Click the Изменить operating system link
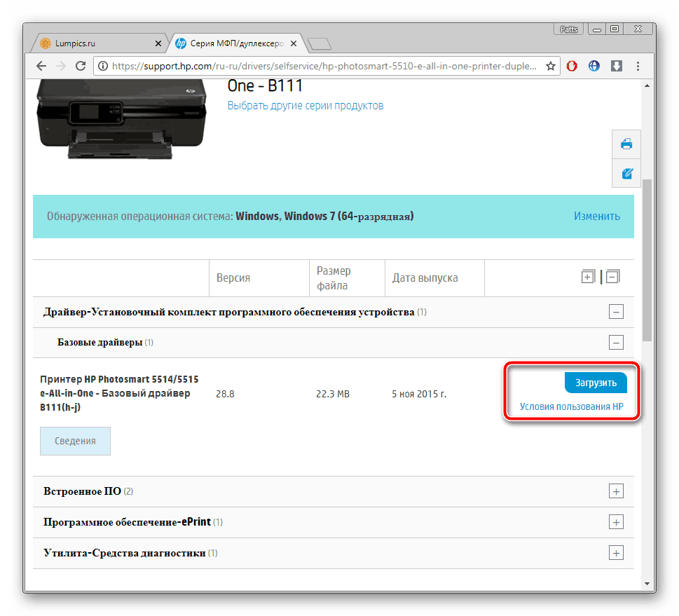Image resolution: width=679 pixels, height=616 pixels. coord(596,216)
